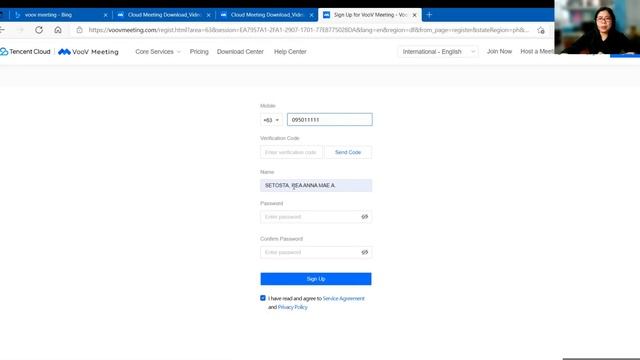Open the favorites star icon in the address bar
640x360 pixels.
tap(541, 30)
